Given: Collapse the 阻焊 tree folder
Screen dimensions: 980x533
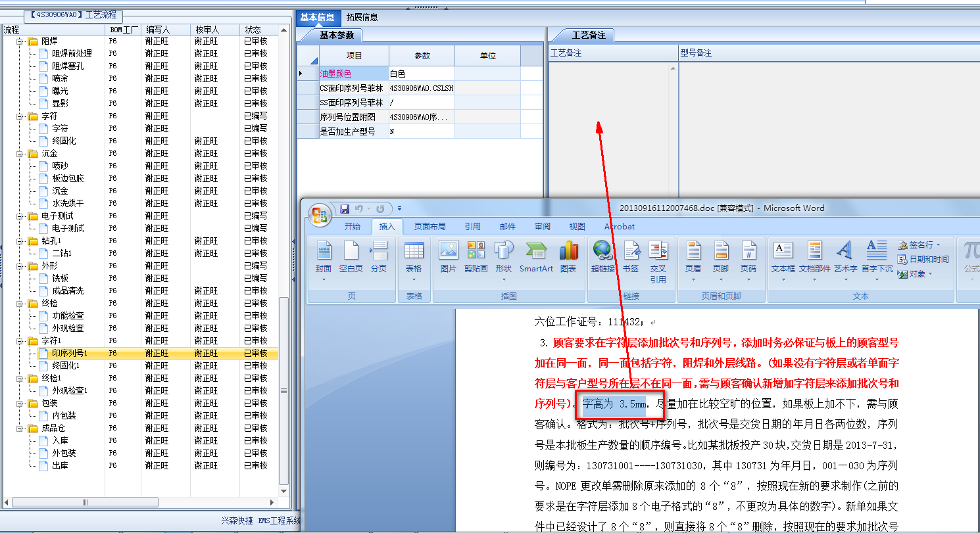Looking at the screenshot, I should 20,41.
